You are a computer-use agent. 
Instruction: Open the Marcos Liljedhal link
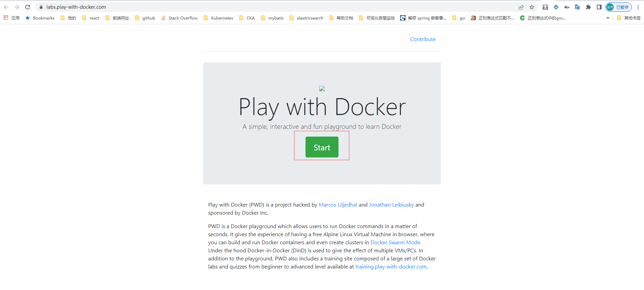coord(338,205)
